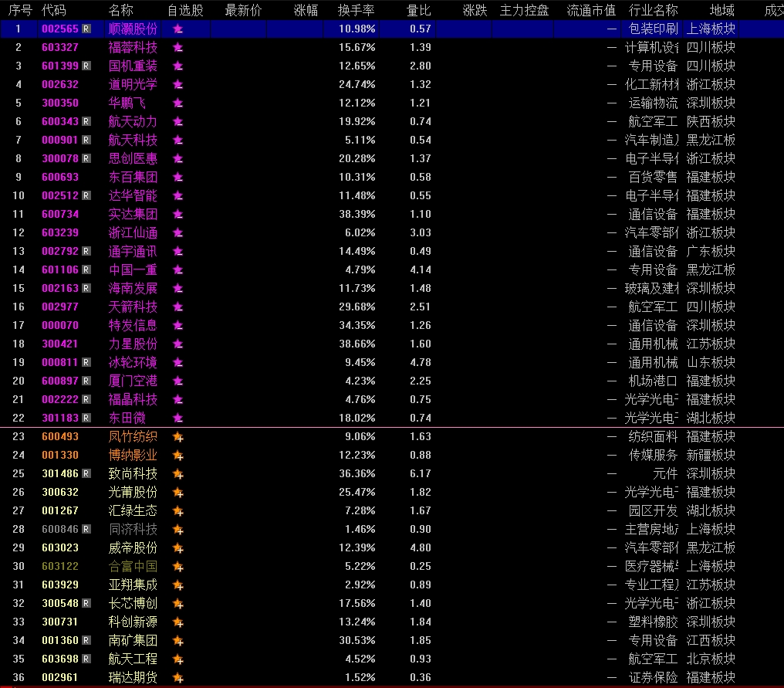
Task: Sort by 流通市值 column header
Action: pos(591,10)
